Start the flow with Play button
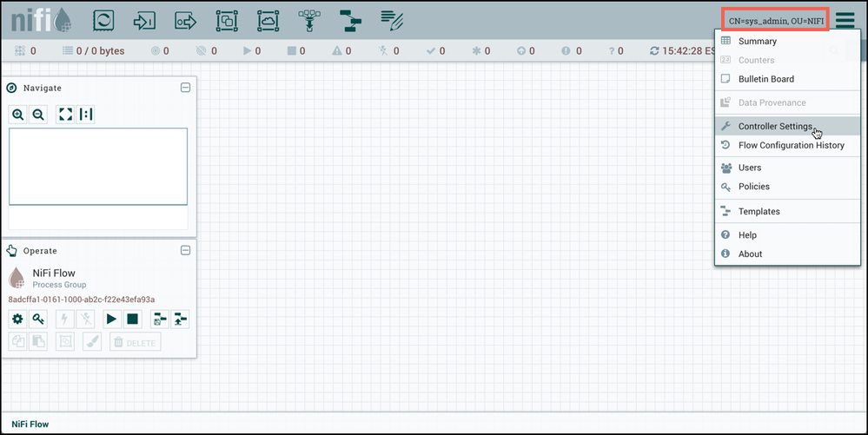 tap(111, 319)
